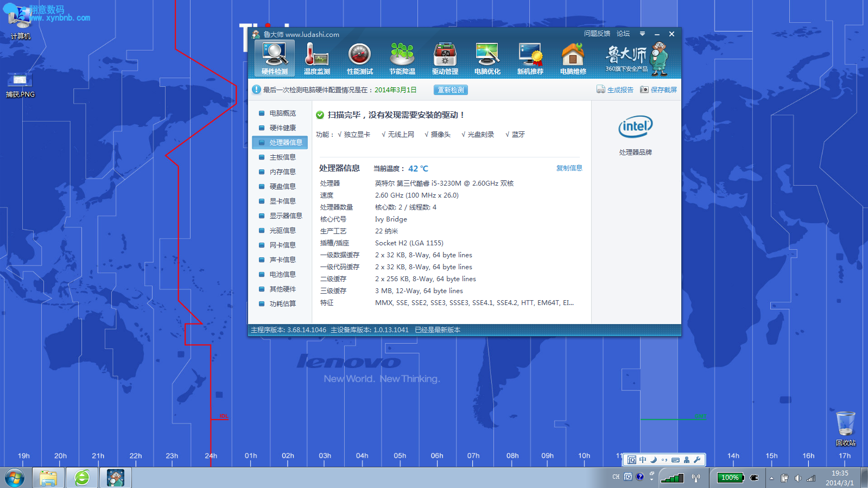Click 生成报告 generate report

point(615,90)
